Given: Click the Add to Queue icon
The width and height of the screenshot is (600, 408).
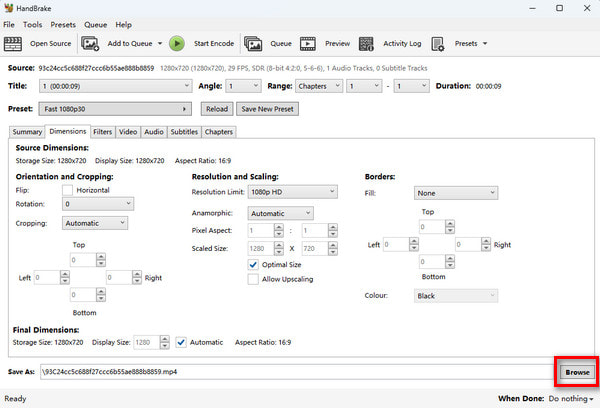Looking at the screenshot, I should (91, 44).
